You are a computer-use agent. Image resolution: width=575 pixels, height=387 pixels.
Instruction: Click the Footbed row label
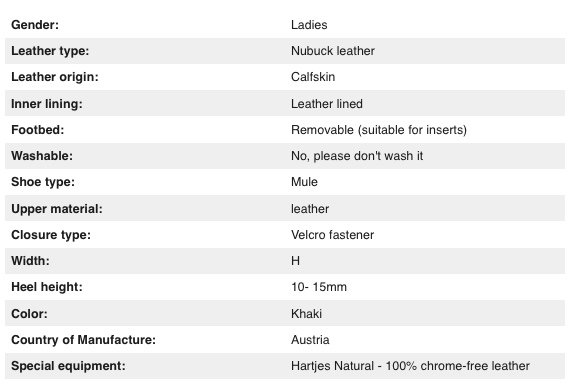point(37,130)
